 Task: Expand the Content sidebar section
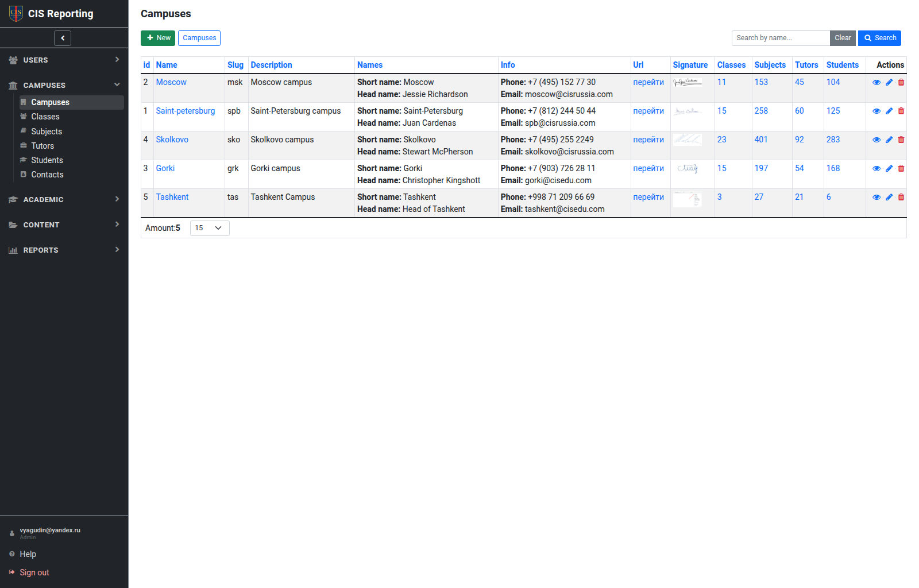(64, 225)
